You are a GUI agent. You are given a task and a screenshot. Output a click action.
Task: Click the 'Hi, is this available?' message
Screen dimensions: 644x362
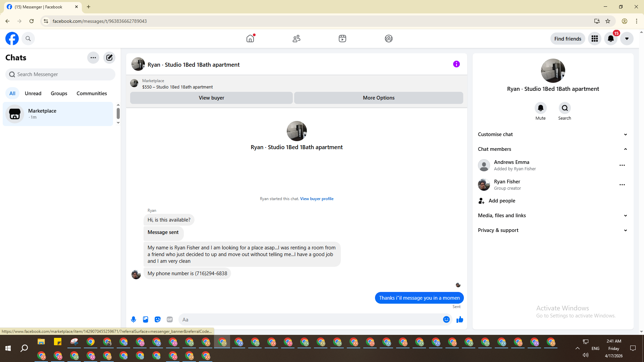(x=169, y=220)
